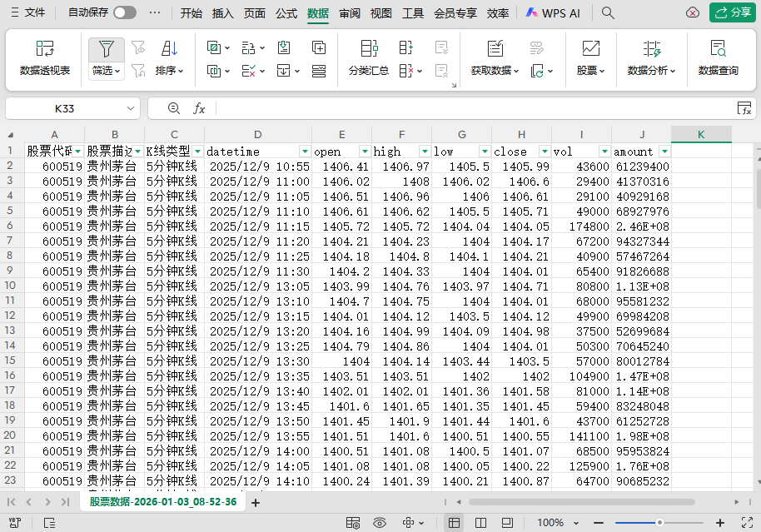Add a new sheet with plus button
The height and width of the screenshot is (532, 761).
[x=256, y=502]
